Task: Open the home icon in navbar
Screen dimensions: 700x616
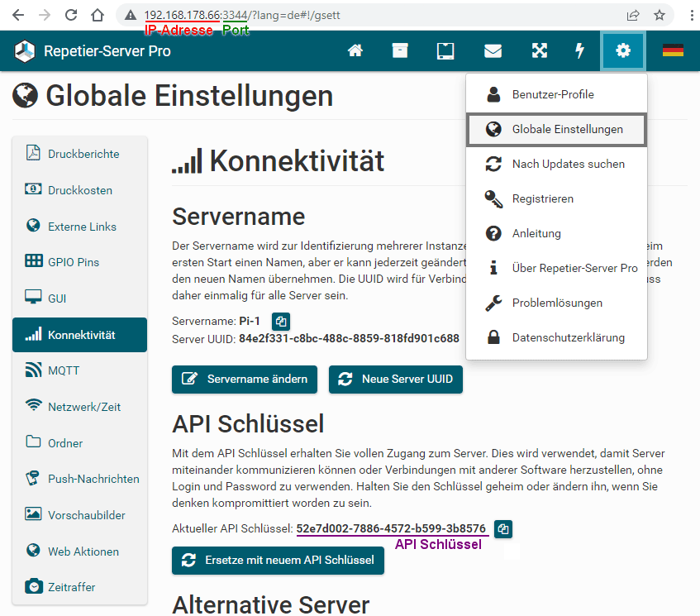Action: 355,51
